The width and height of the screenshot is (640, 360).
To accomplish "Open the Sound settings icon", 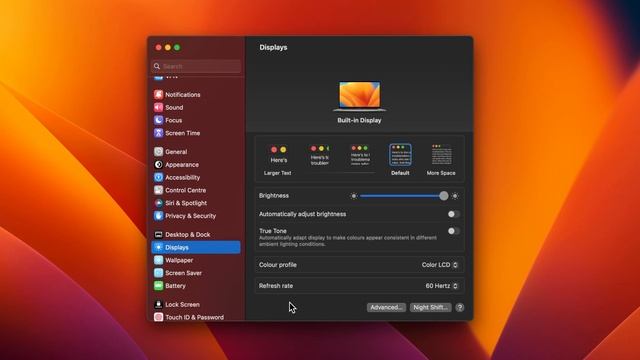I will tap(158, 107).
